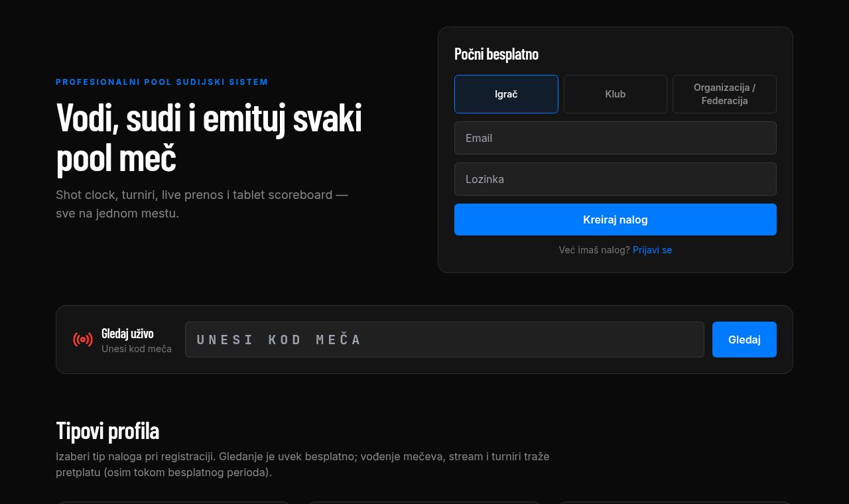Open the Prijavi se login link

652,250
